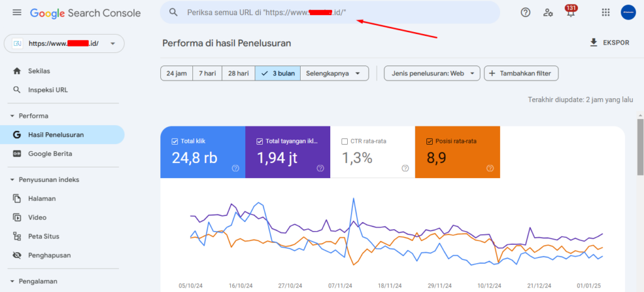This screenshot has height=292, width=644.
Task: Open notifications bell with 131 badge
Action: coord(570,11)
